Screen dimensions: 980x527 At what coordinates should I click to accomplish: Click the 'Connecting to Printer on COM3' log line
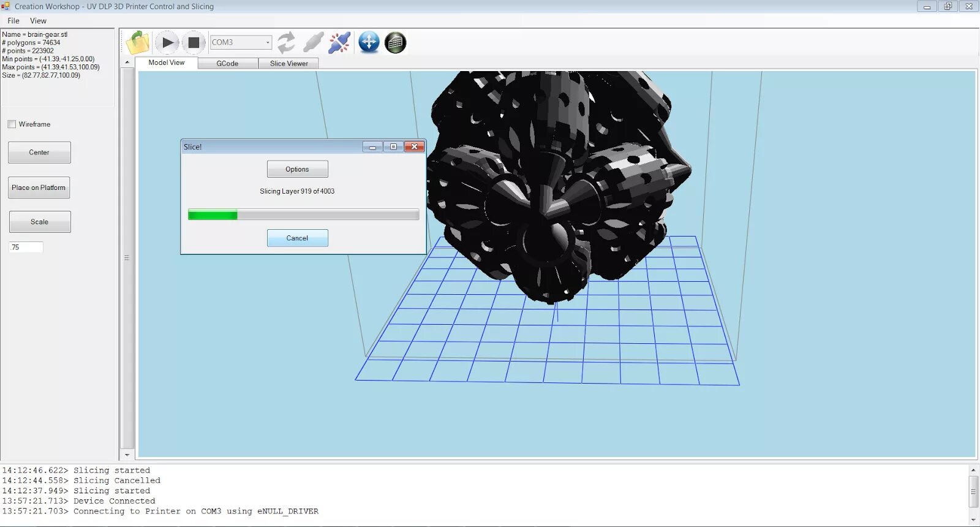160,511
